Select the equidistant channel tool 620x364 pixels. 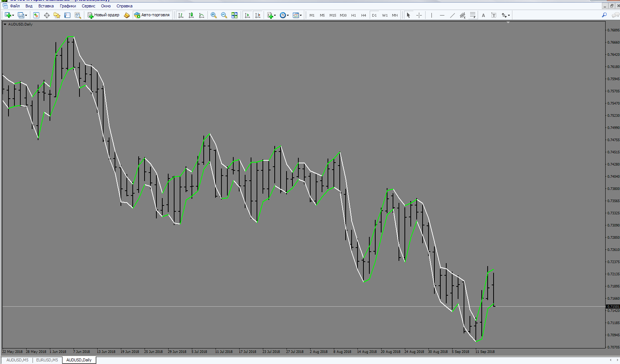pos(463,15)
